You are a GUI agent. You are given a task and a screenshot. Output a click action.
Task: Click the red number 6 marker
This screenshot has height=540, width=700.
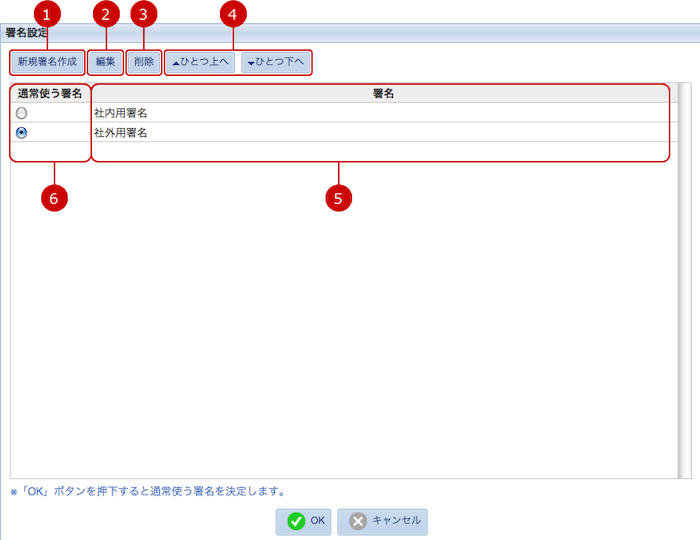click(x=54, y=198)
